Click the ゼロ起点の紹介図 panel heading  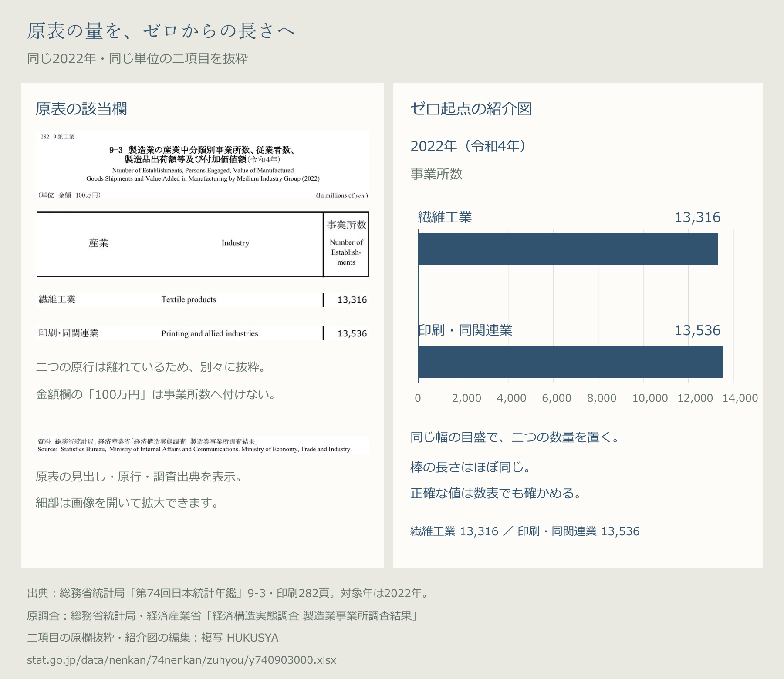[x=471, y=109]
